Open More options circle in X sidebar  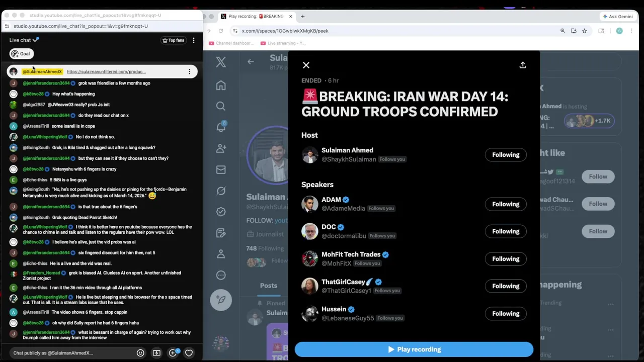pyautogui.click(x=221, y=275)
